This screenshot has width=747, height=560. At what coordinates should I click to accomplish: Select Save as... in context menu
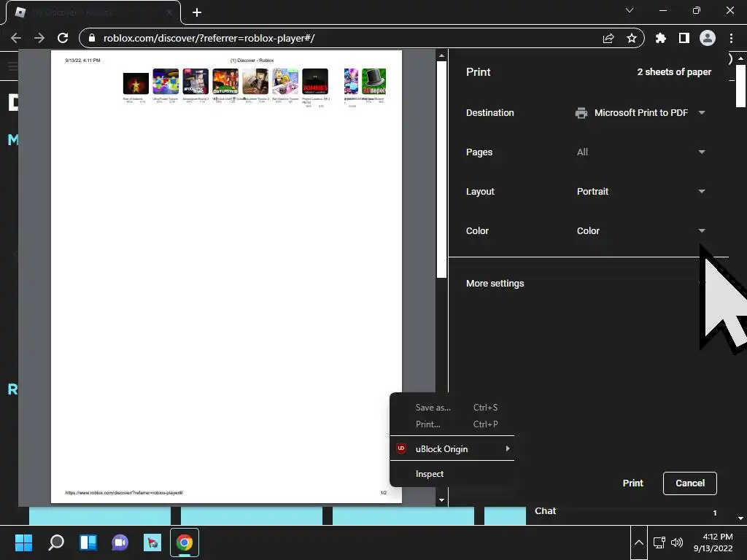452,408
